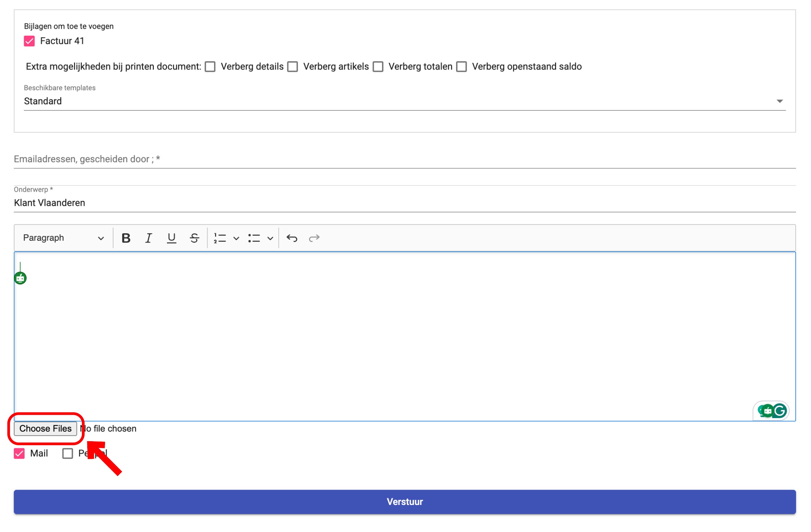
Task: Check Verberg totalen checkbox
Action: pos(378,67)
